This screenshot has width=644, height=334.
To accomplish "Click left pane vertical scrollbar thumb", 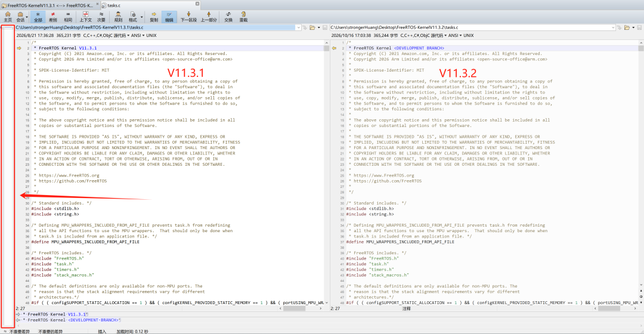I will tap(327, 48).
